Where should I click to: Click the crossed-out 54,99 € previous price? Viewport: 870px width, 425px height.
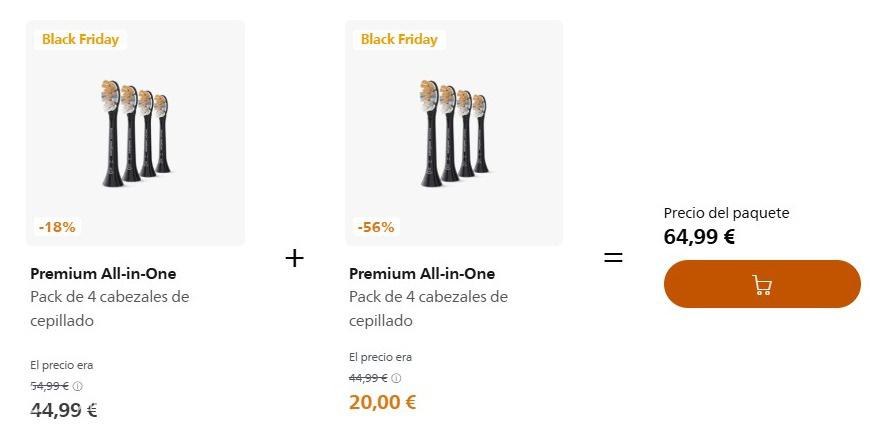click(49, 386)
